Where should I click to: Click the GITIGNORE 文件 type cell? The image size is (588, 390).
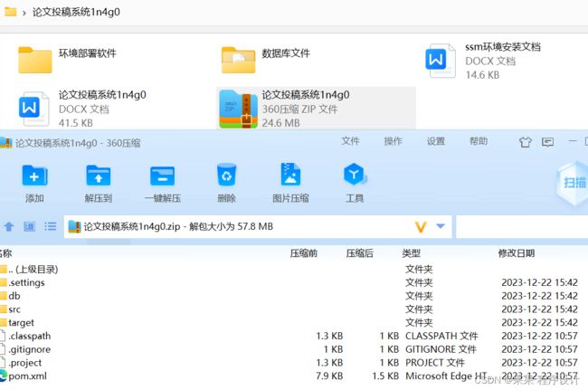coord(441,349)
